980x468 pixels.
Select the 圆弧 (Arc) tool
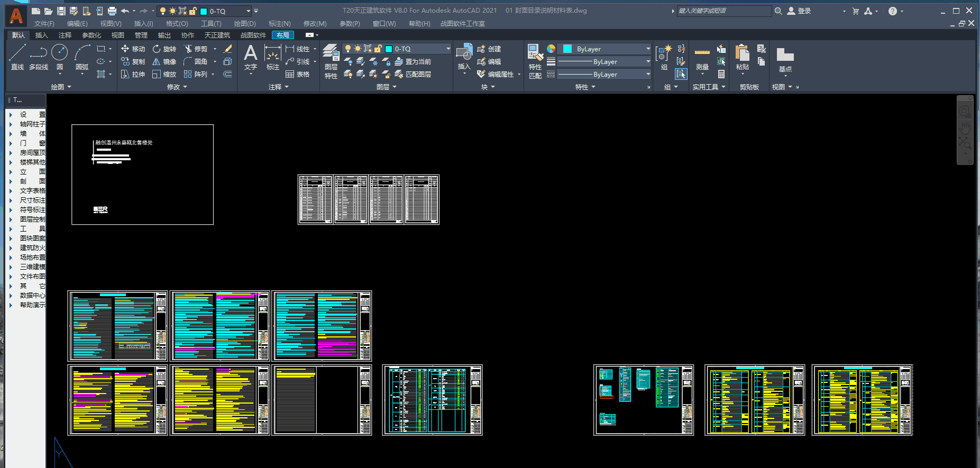click(82, 57)
